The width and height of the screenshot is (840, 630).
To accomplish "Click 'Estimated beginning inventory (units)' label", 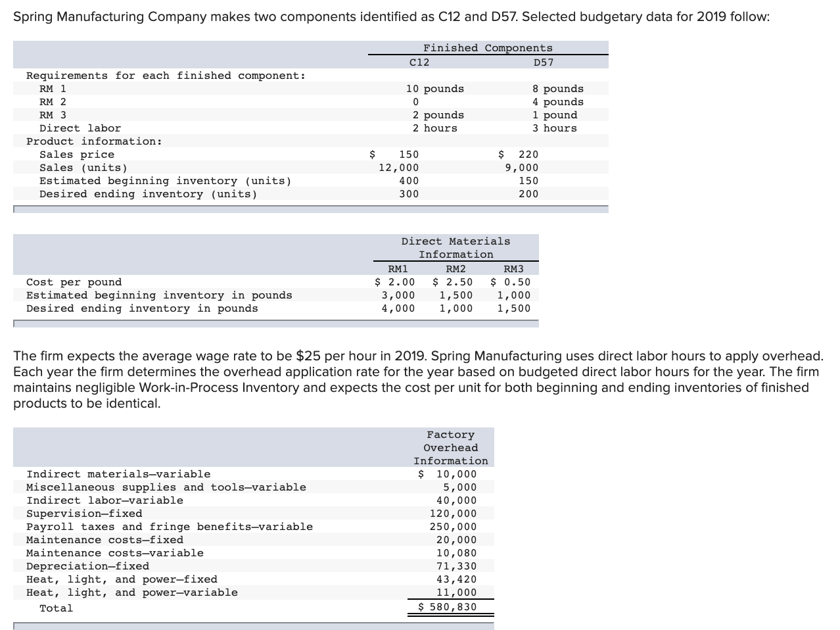I will click(x=166, y=181).
